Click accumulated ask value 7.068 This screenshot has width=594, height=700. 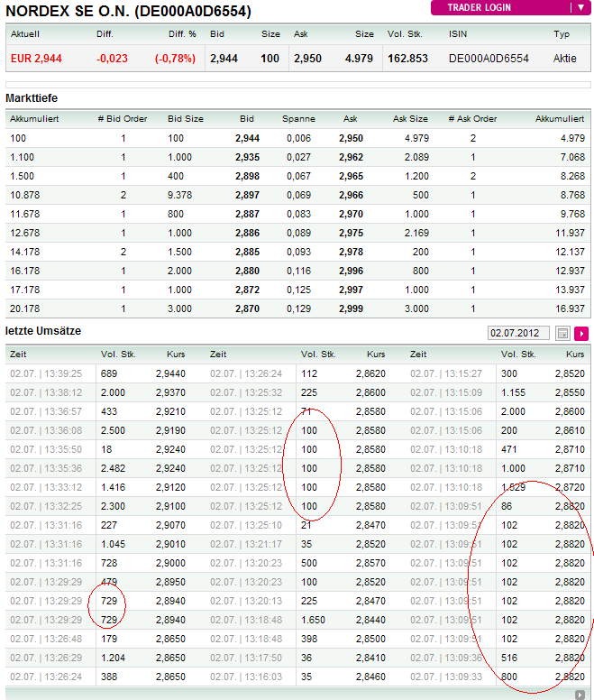[572, 157]
